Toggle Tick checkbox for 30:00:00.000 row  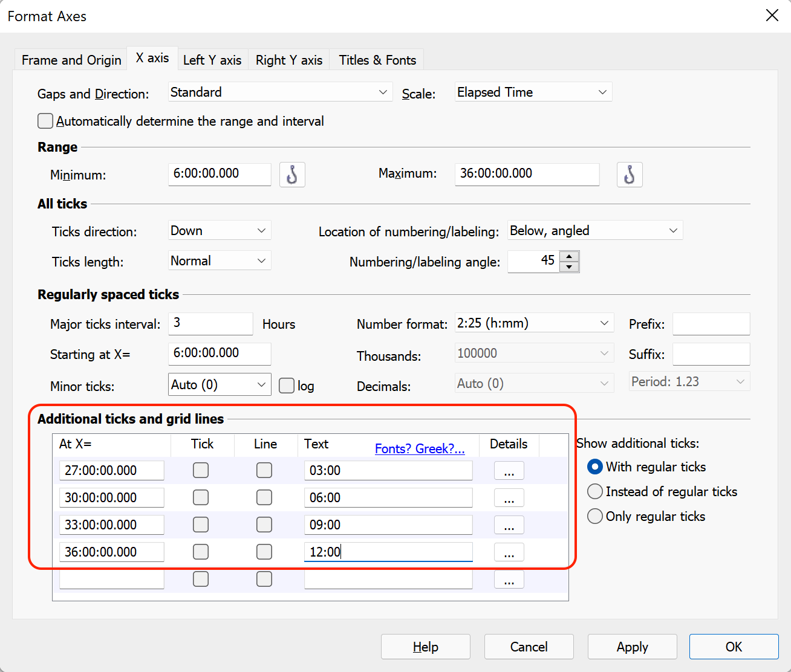201,497
